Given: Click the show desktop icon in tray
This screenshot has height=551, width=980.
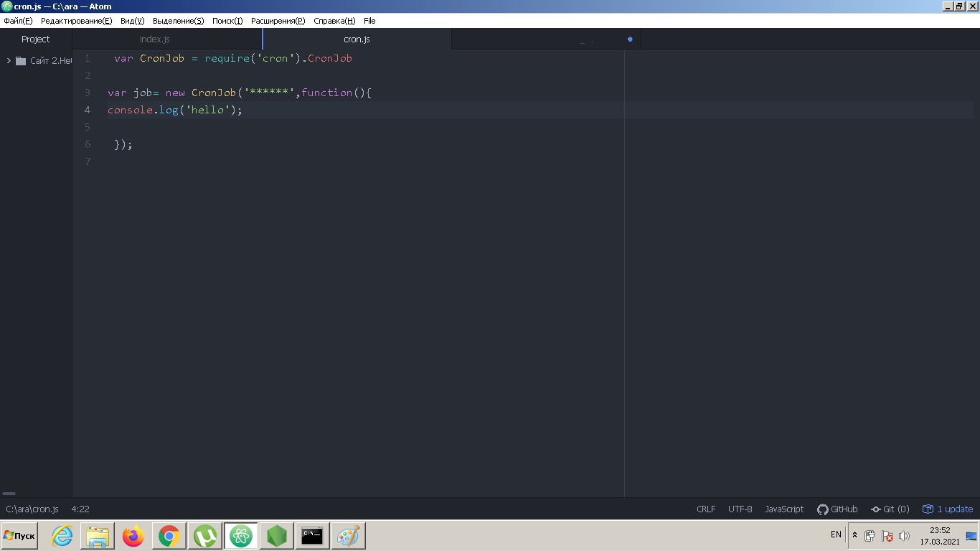Looking at the screenshot, I should tap(972, 536).
